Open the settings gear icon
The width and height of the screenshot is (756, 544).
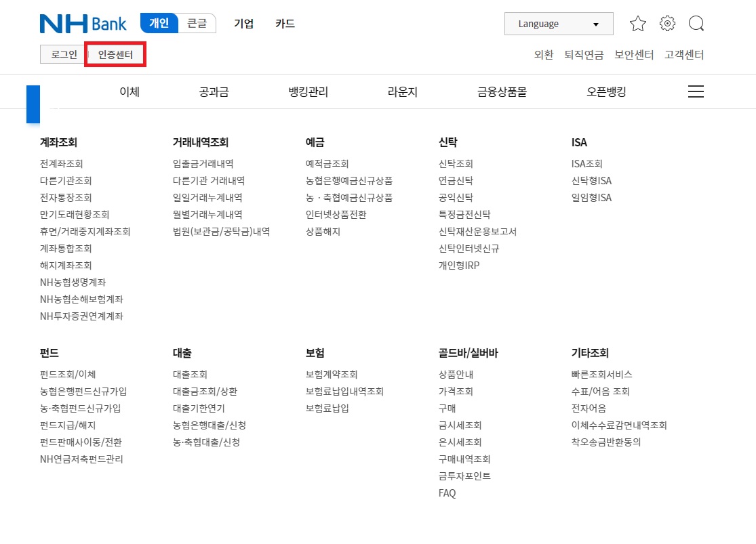[x=667, y=24]
